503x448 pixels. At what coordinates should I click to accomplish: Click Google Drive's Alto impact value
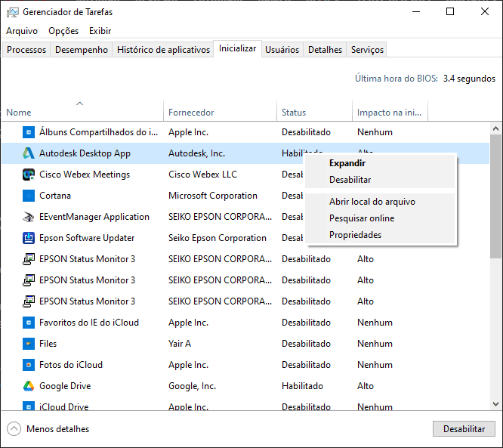pos(366,386)
